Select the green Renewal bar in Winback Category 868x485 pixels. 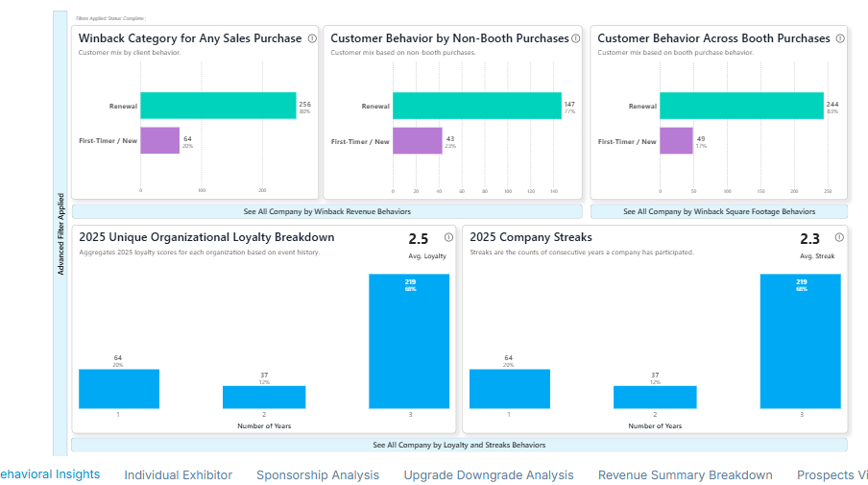pyautogui.click(x=218, y=106)
